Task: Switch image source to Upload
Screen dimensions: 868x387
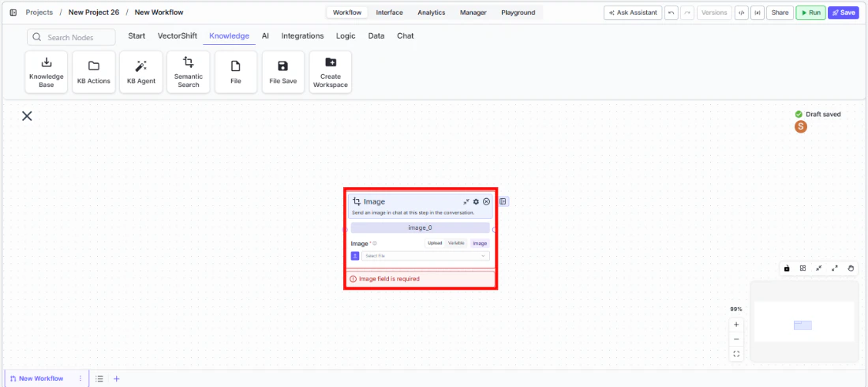Action: click(435, 242)
